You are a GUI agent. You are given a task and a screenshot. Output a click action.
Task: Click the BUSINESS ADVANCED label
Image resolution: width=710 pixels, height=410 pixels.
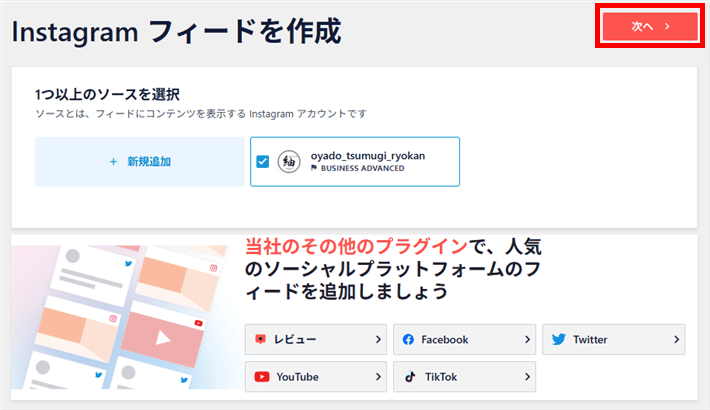(x=362, y=168)
